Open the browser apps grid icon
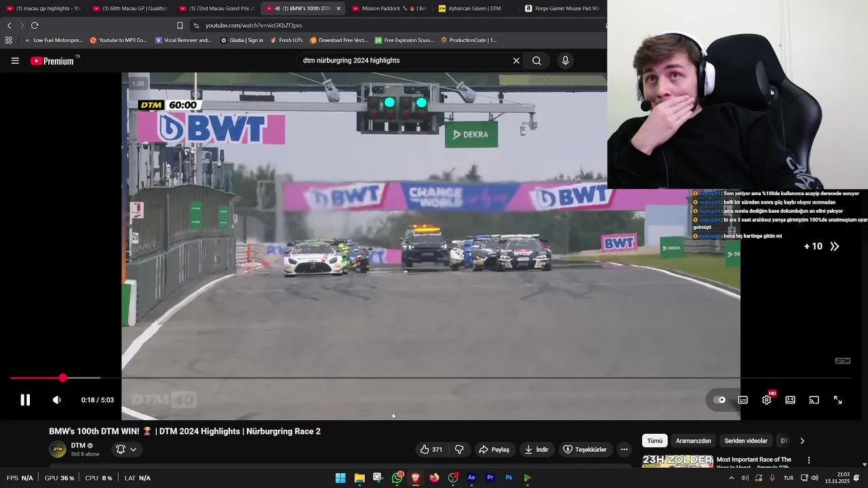This screenshot has width=868, height=488. (8, 40)
